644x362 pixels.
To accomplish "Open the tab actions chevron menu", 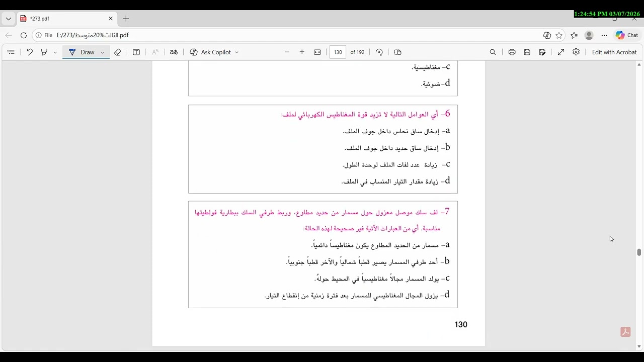I will point(9,19).
